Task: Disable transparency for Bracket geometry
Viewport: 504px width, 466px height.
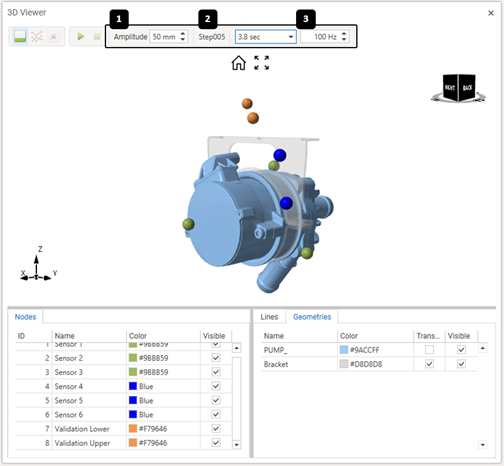Action: (429, 364)
